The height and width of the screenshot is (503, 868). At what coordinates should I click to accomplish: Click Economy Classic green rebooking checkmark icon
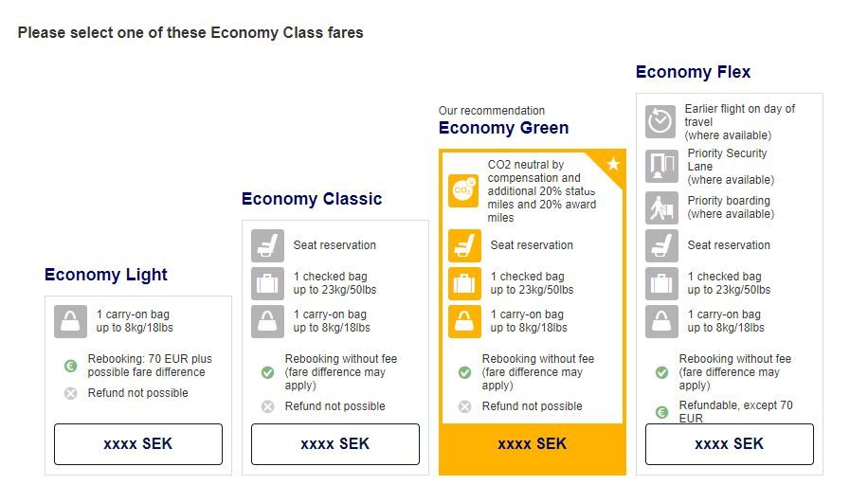[267, 372]
